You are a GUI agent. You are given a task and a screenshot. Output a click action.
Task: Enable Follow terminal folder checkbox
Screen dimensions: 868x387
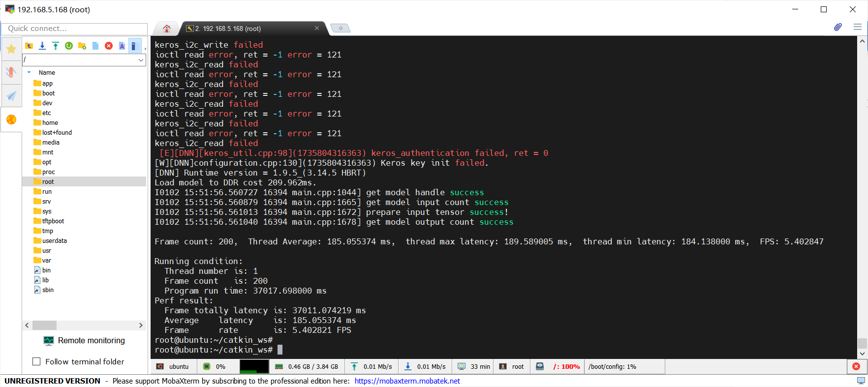[36, 361]
